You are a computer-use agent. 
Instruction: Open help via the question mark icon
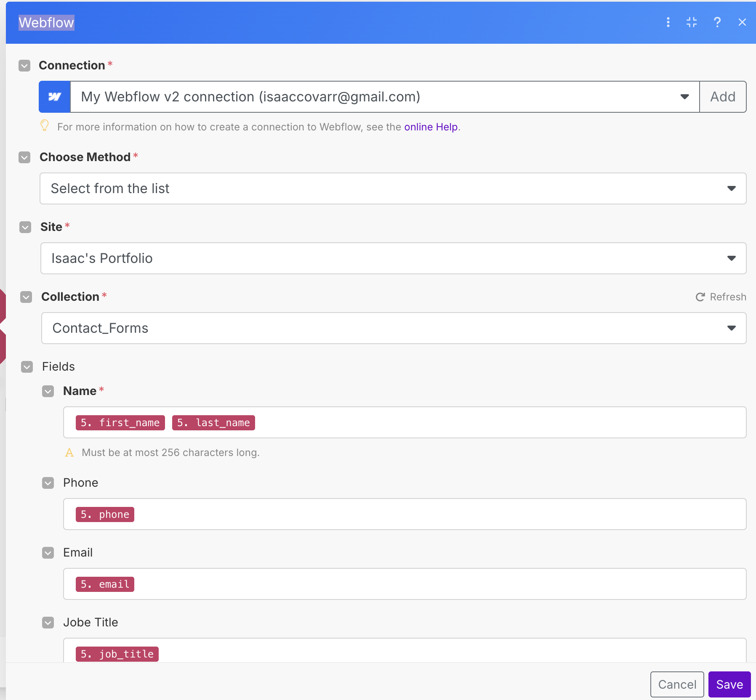coord(717,22)
